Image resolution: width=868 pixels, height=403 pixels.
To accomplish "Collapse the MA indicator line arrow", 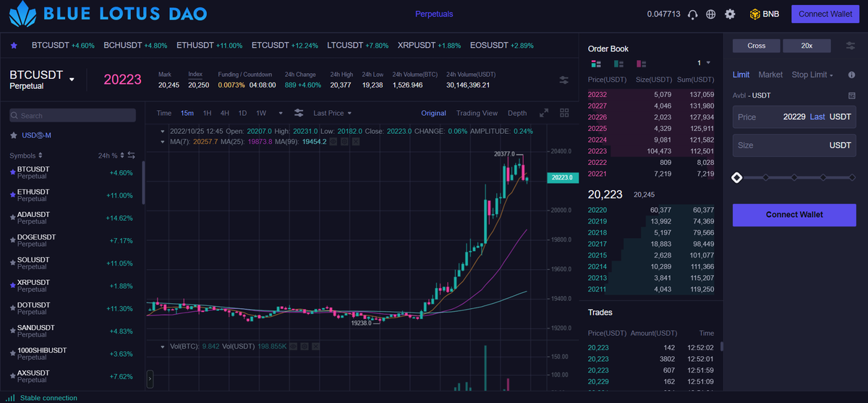I will coord(163,142).
